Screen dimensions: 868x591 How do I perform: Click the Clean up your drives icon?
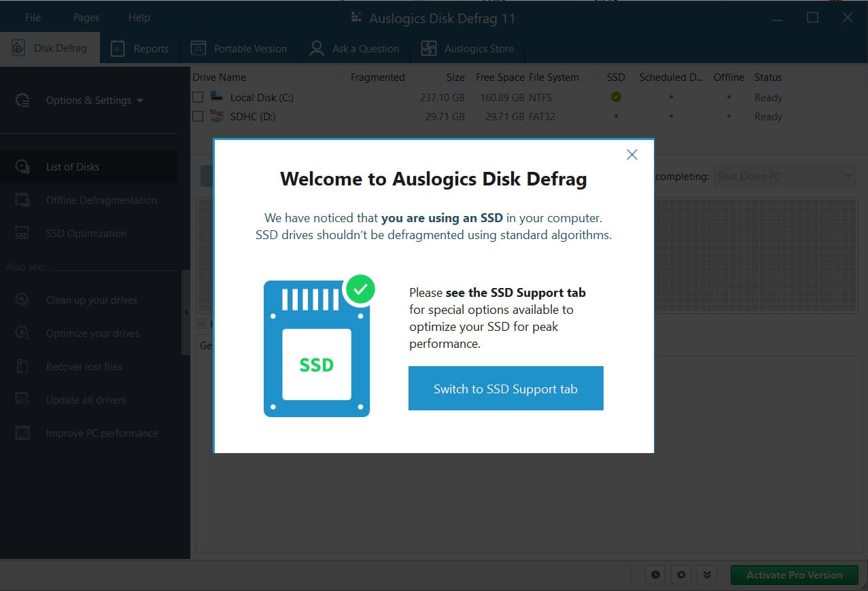pyautogui.click(x=22, y=300)
